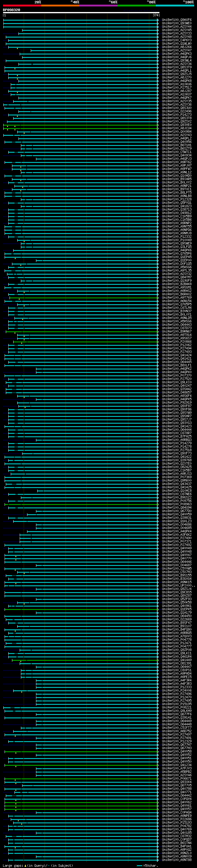Select label UniRef100_Q00984
Screen dimensions: 197x868
pos(177,132)
